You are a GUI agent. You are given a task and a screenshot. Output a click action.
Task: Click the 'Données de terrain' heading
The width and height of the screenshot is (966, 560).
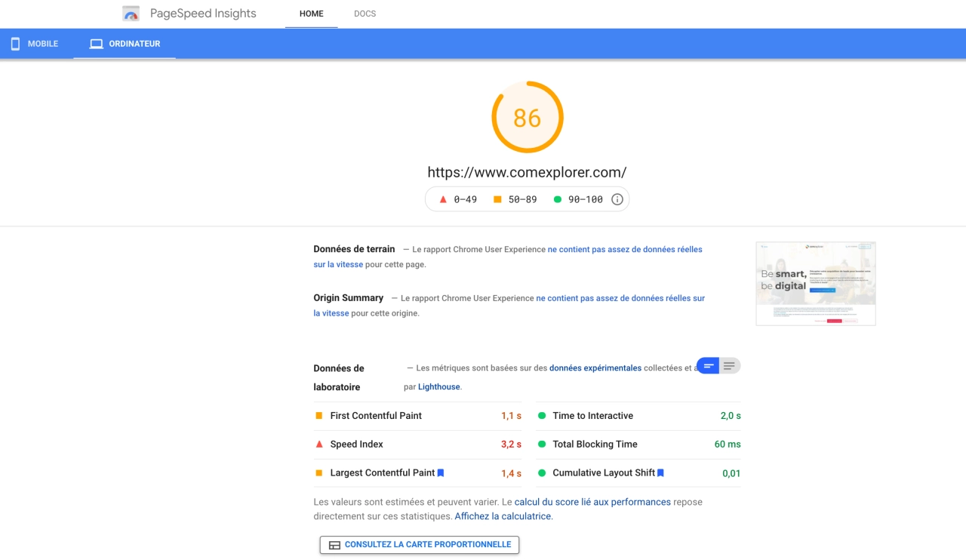pyautogui.click(x=354, y=249)
